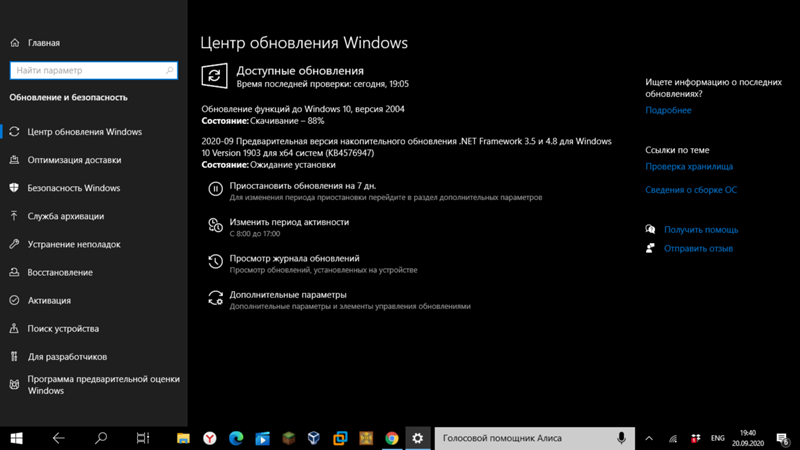
Task: Open the yellow crossed taskbar app
Action: point(366,438)
